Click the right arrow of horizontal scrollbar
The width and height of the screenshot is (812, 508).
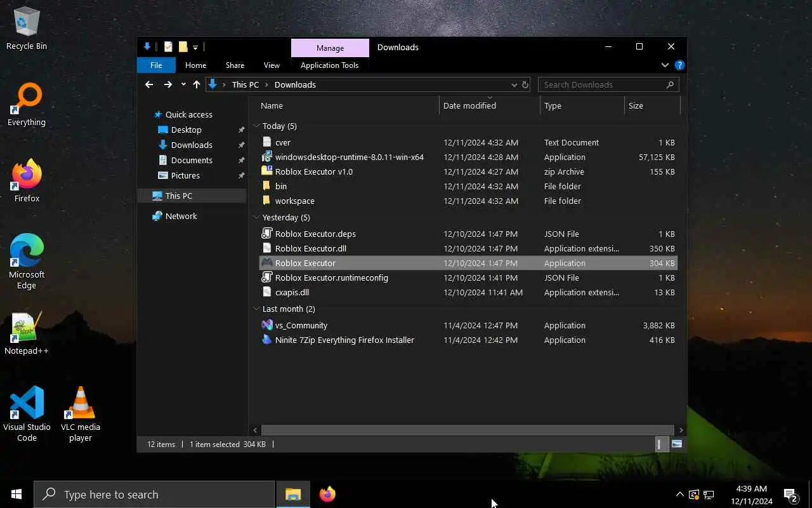(x=681, y=430)
